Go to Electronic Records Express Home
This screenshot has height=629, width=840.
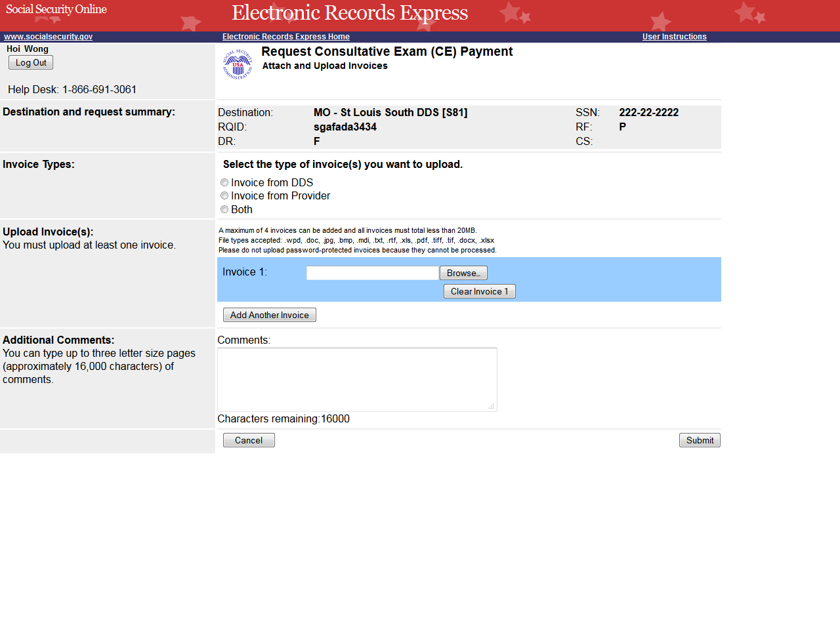coord(285,37)
